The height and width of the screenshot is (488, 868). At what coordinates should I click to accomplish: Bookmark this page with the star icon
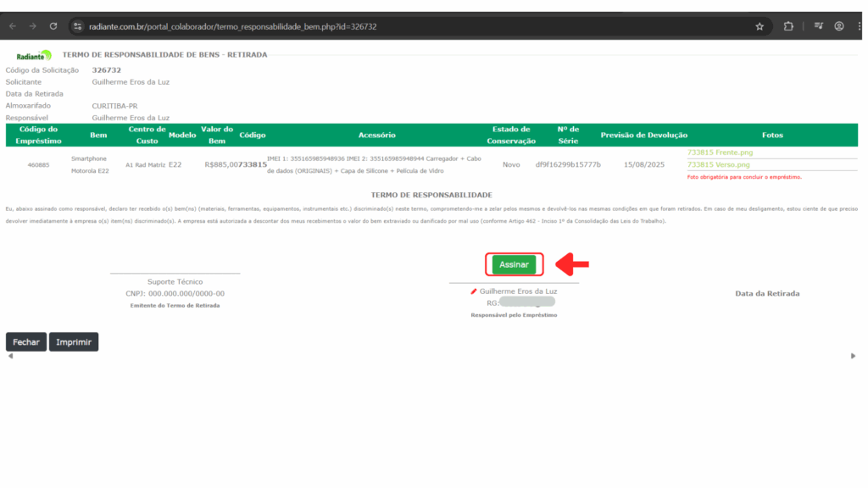coord(759,26)
